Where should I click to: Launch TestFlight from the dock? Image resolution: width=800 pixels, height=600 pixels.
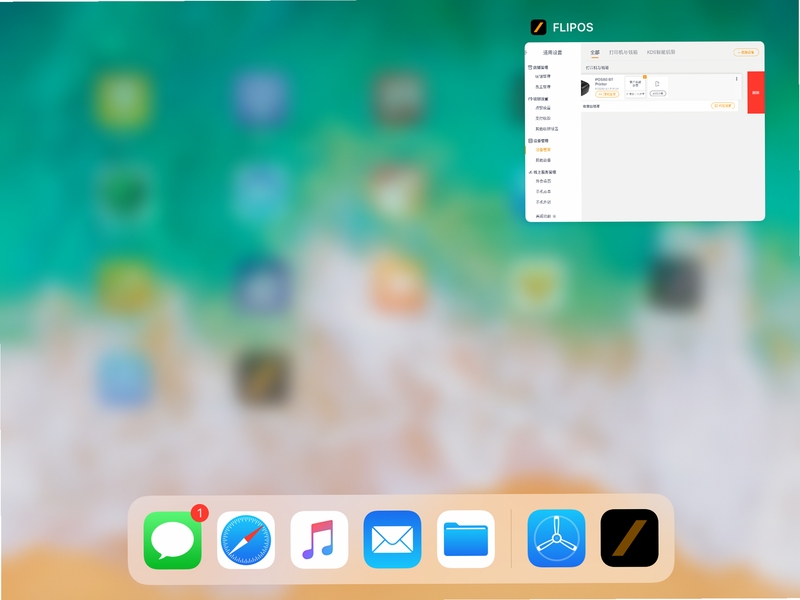pyautogui.click(x=556, y=538)
